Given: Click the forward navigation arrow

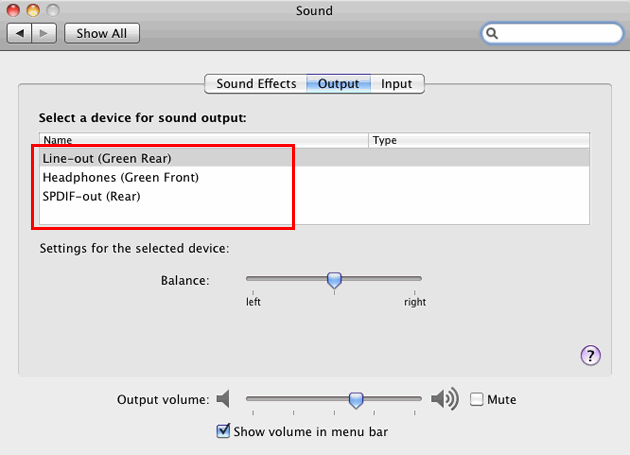Looking at the screenshot, I should click(x=44, y=33).
